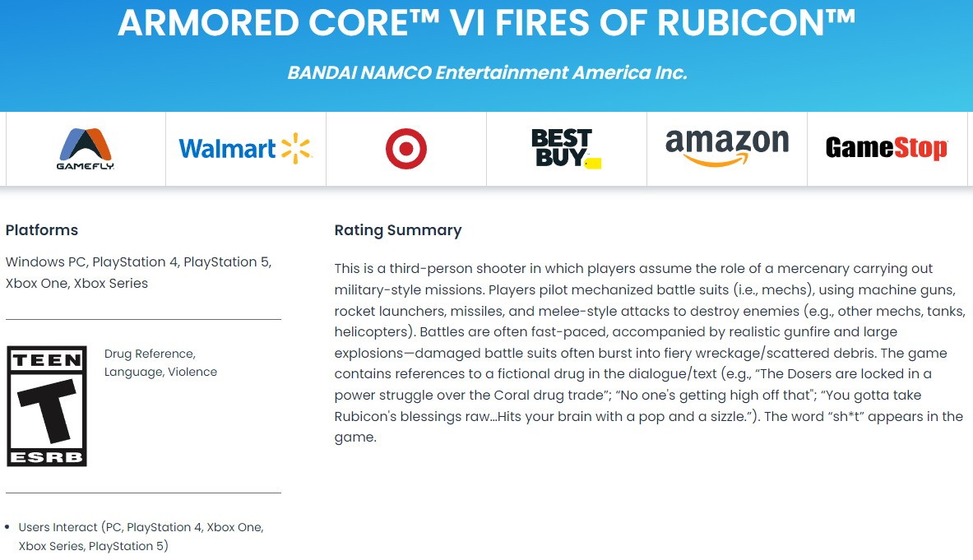Screen dimensions: 973x560
Task: Click the GameFly retailer logo
Action: (x=86, y=149)
